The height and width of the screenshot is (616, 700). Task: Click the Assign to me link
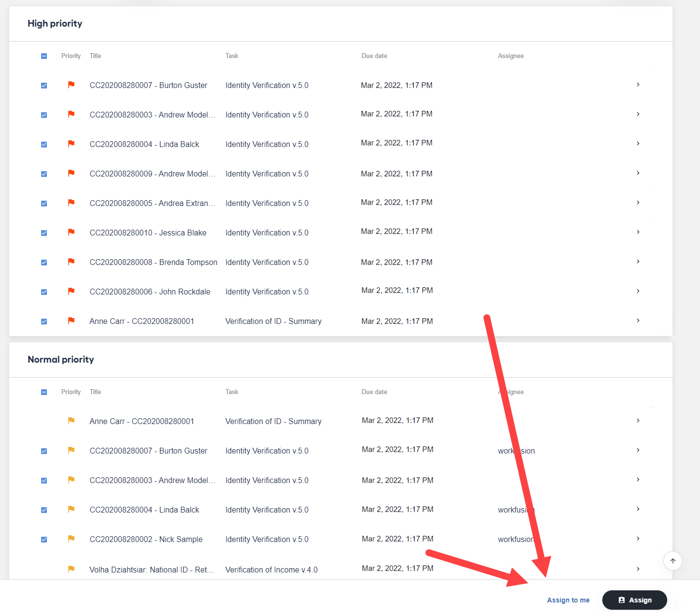568,600
